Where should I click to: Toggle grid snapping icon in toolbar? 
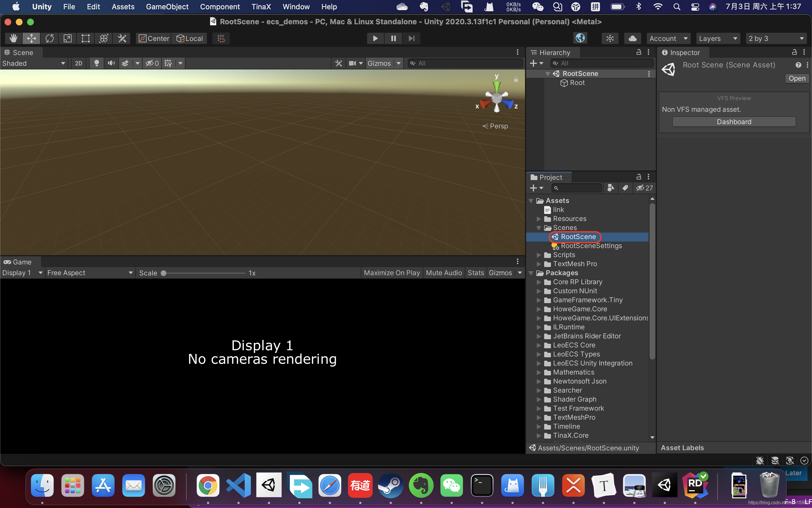[221, 38]
